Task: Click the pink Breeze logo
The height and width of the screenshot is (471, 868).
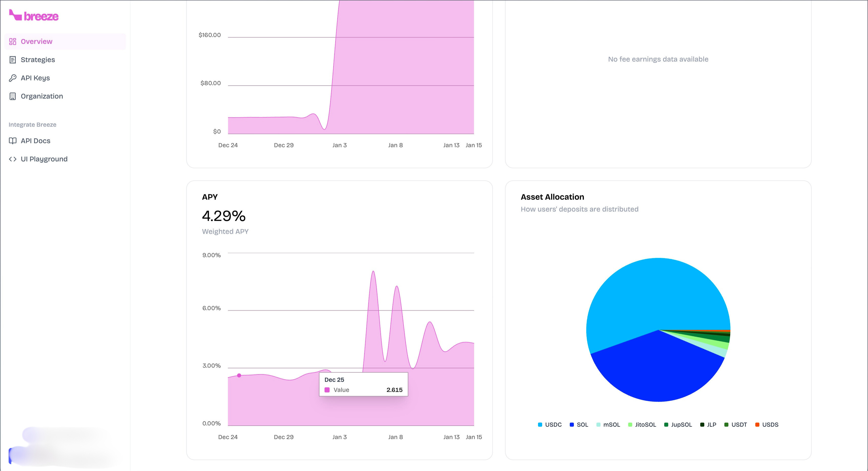Action: point(34,15)
